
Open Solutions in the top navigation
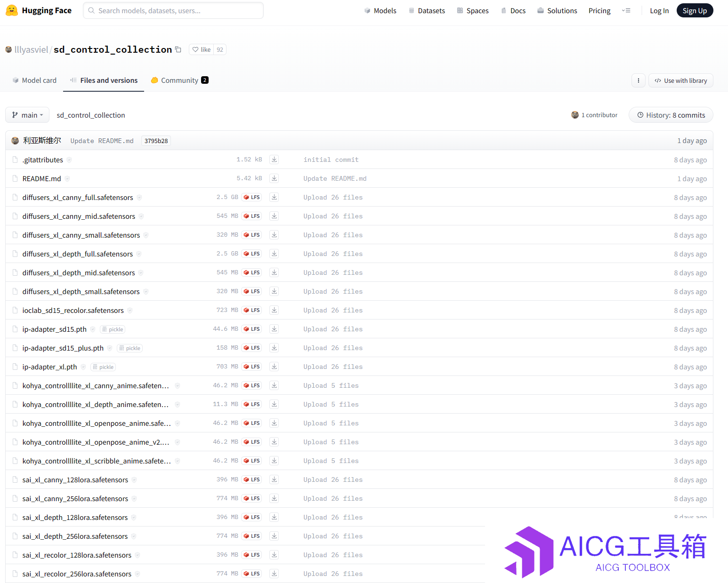point(557,10)
